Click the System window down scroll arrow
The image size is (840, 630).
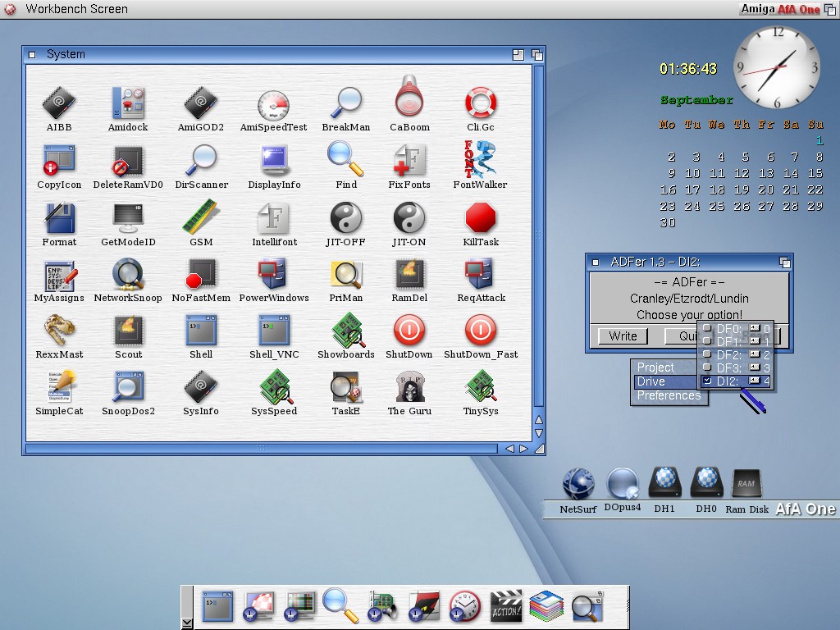point(539,433)
